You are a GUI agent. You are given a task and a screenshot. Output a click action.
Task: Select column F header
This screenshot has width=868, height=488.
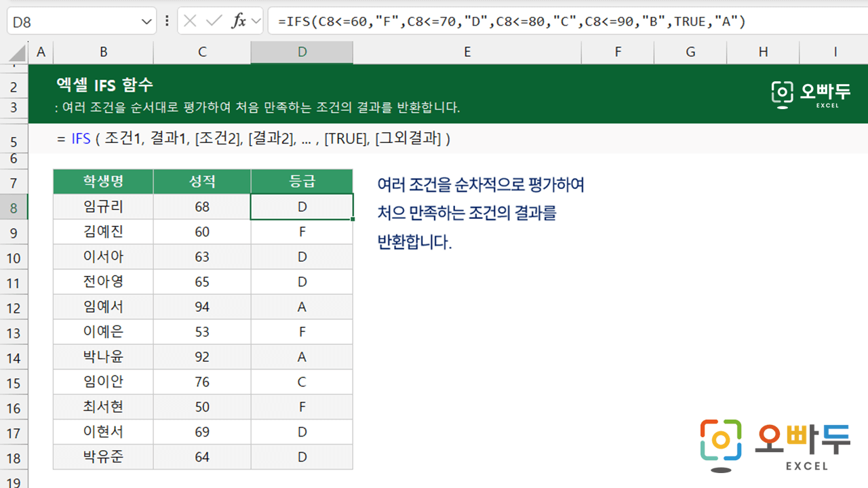click(618, 52)
